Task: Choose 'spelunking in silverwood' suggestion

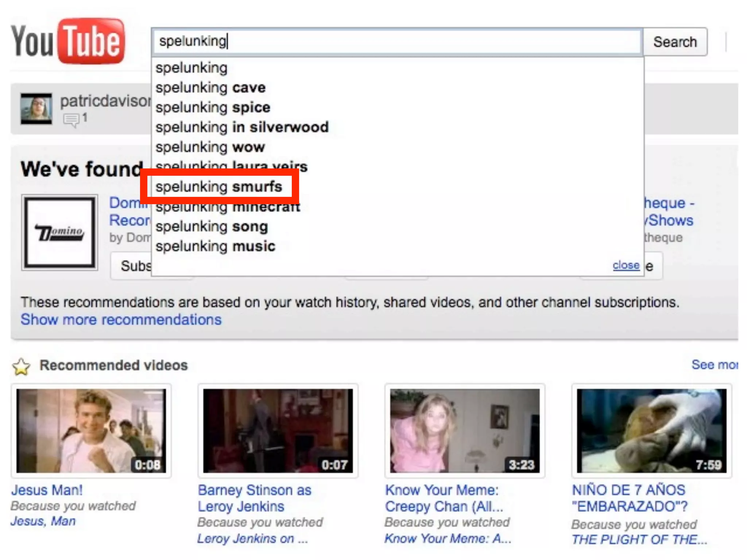Action: pos(242,127)
